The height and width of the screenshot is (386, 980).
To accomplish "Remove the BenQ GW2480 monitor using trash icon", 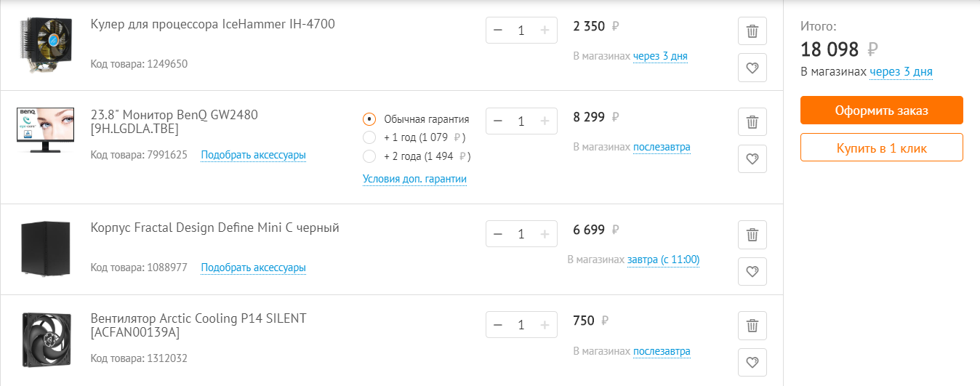I will pos(752,121).
